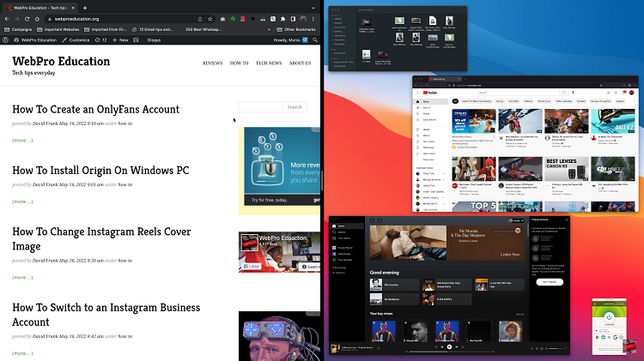This screenshot has height=361, width=644.
Task: Click SETTINGS button in Spotify Friend Activity
Action: tap(550, 282)
